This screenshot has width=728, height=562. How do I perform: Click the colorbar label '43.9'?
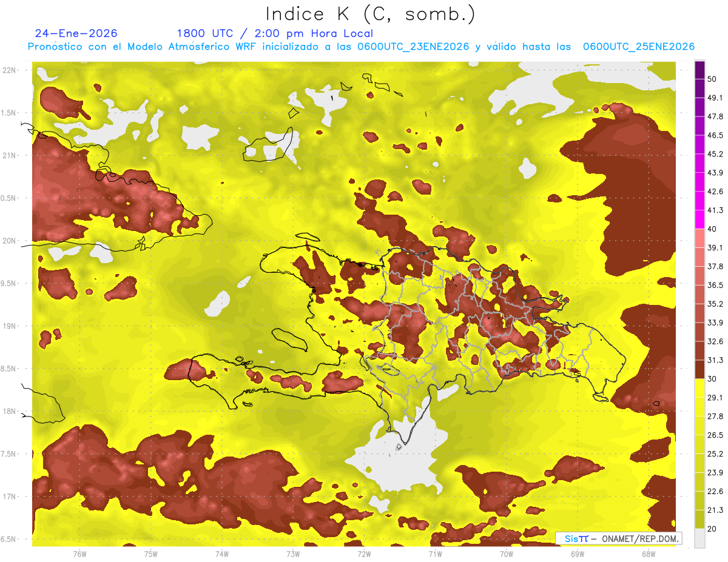coord(715,173)
